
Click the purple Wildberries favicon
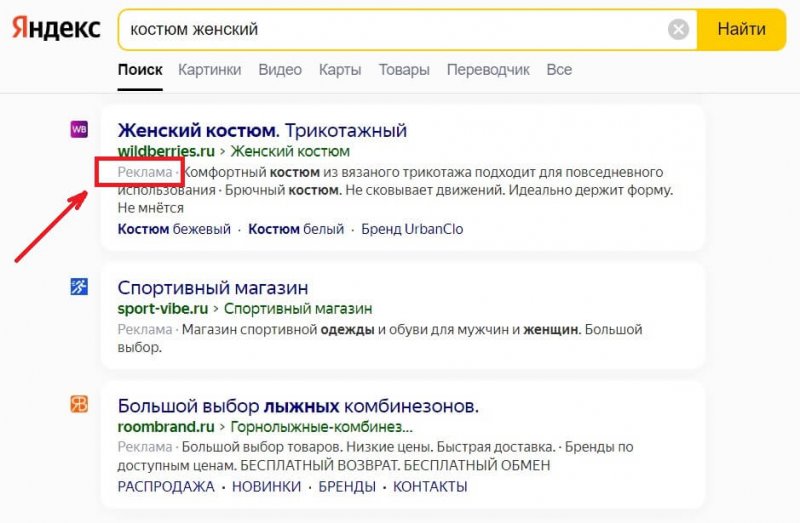click(x=78, y=129)
